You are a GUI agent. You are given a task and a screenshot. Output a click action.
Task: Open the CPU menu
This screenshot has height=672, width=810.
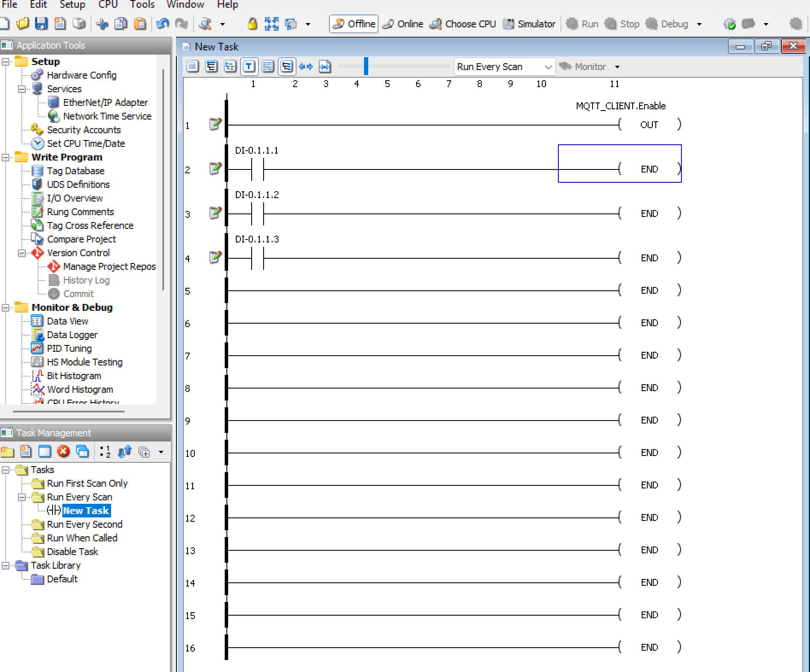[x=108, y=5]
